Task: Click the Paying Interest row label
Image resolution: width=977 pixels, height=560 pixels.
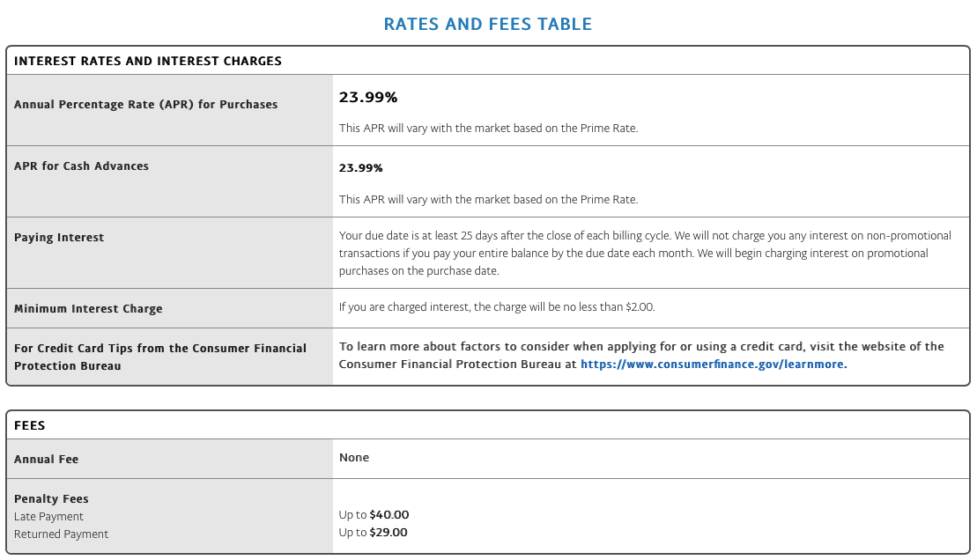Action: point(59,238)
